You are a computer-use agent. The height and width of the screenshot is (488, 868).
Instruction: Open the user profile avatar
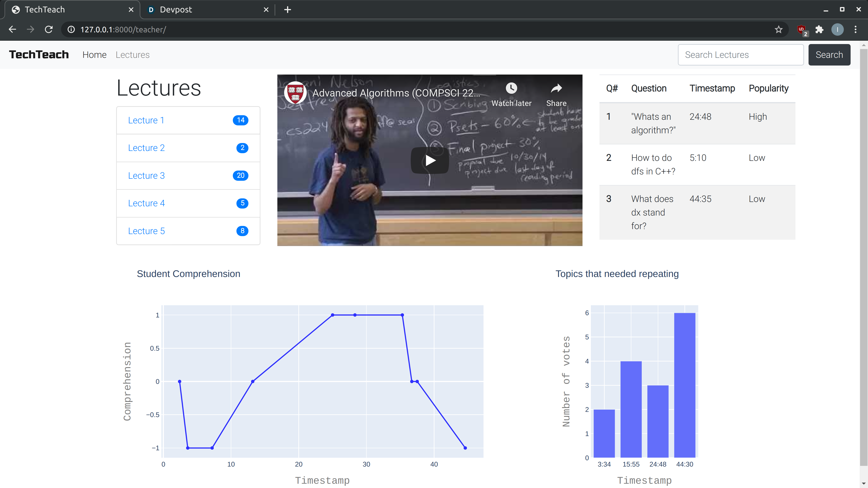837,30
